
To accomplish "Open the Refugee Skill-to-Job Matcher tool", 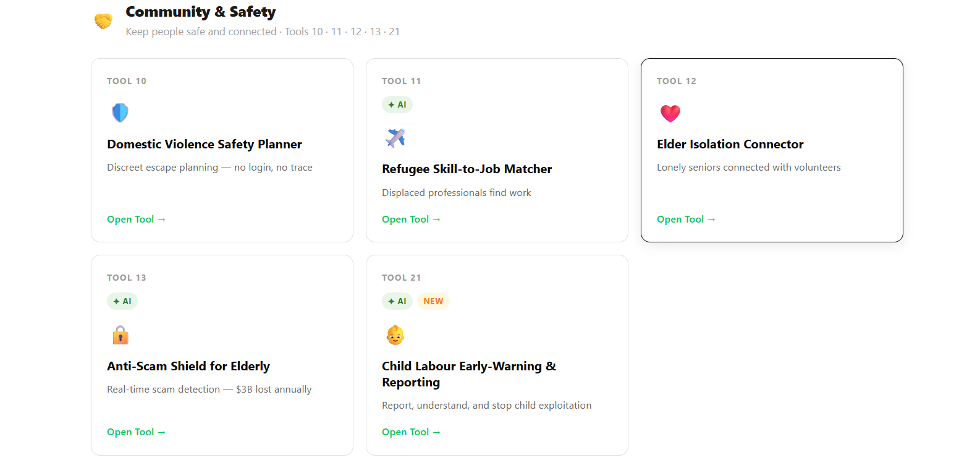I will pyautogui.click(x=411, y=219).
